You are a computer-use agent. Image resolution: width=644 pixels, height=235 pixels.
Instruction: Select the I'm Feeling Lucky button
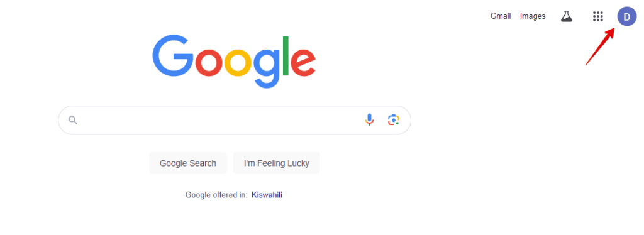point(277,163)
